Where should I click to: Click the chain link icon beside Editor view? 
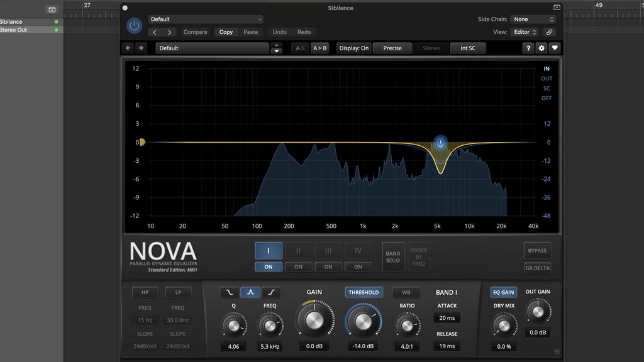(549, 31)
